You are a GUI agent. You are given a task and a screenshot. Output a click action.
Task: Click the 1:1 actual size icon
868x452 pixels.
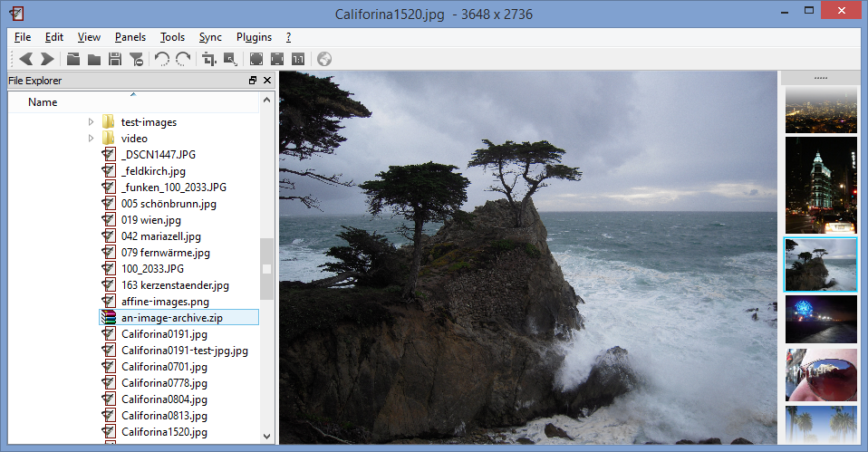tap(298, 59)
